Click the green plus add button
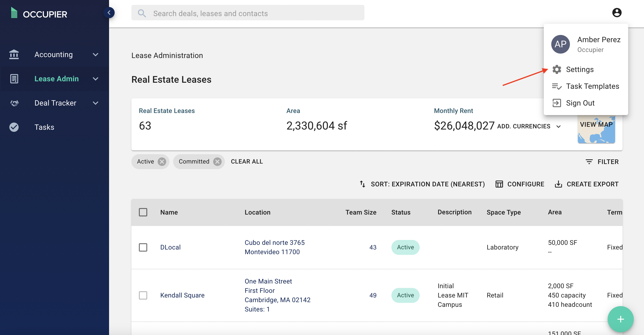The width and height of the screenshot is (644, 335). coord(620,319)
